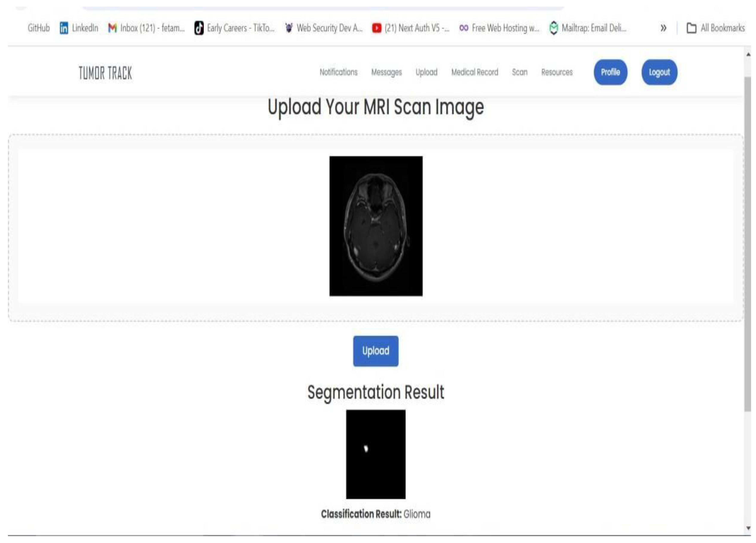The height and width of the screenshot is (543, 756).
Task: Click the Upload button to submit scan
Action: [x=375, y=350]
